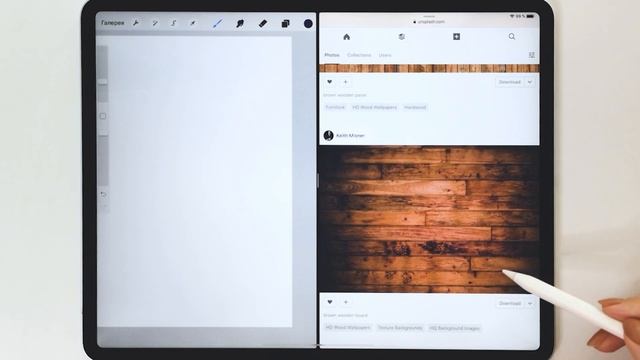Screen dimensions: 640x360
Task: Open the dark wooden planks photo
Action: [429, 219]
